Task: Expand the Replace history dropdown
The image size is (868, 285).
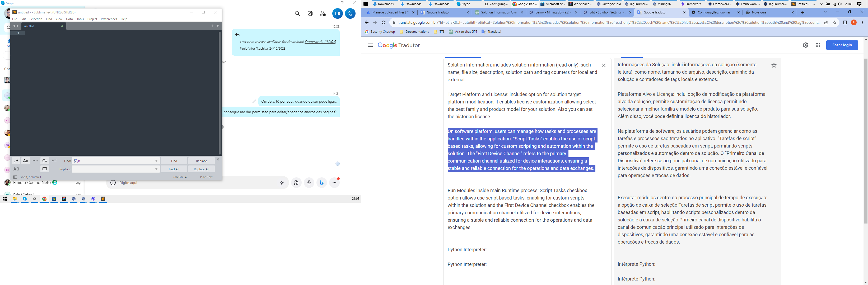Action: coord(156,169)
